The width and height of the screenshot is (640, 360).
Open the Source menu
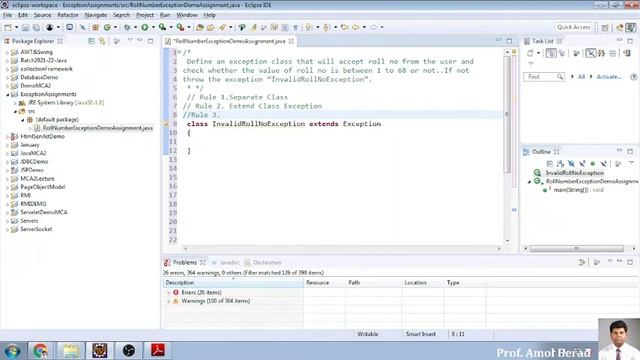pos(42,15)
